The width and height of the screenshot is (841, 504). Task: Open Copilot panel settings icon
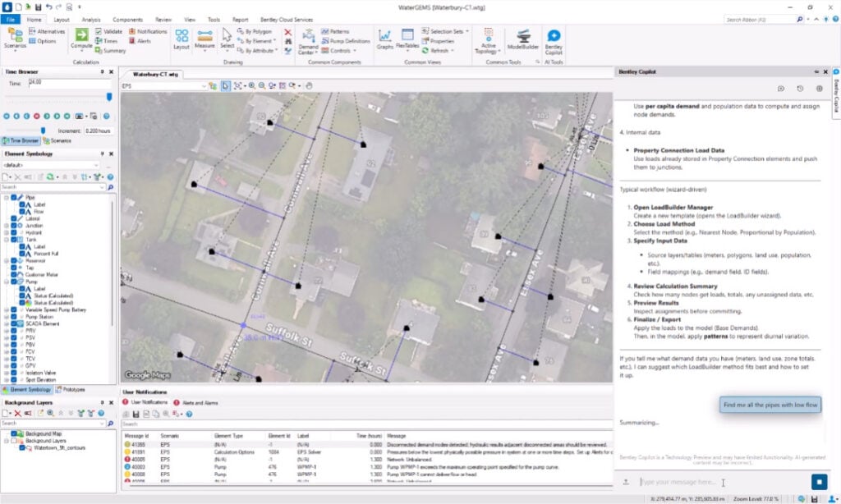pos(819,89)
